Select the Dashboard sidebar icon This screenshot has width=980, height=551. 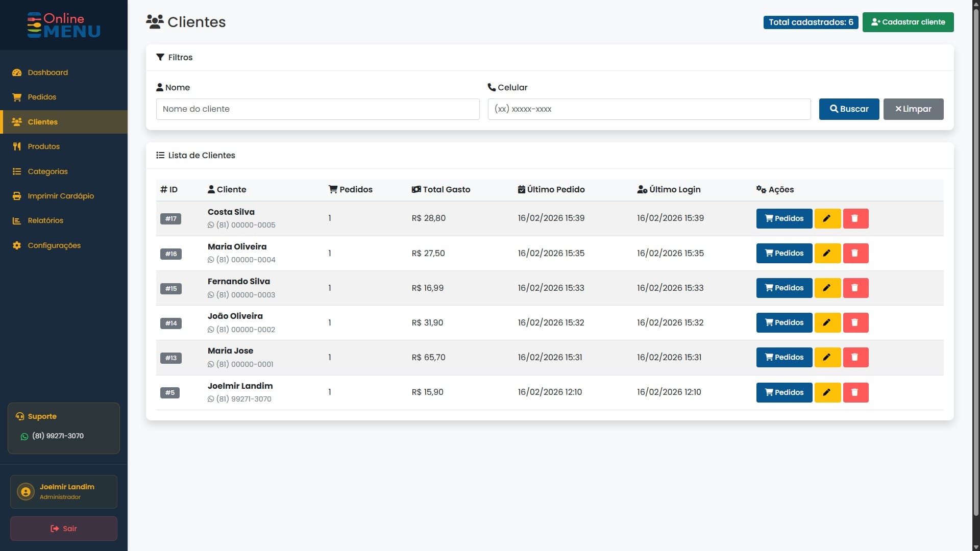[17, 72]
